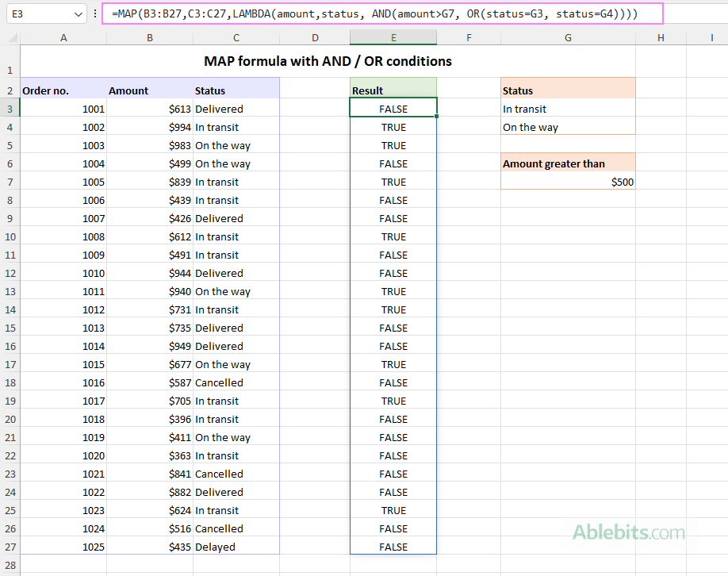Select column A header
The height and width of the screenshot is (576, 728).
[63, 36]
